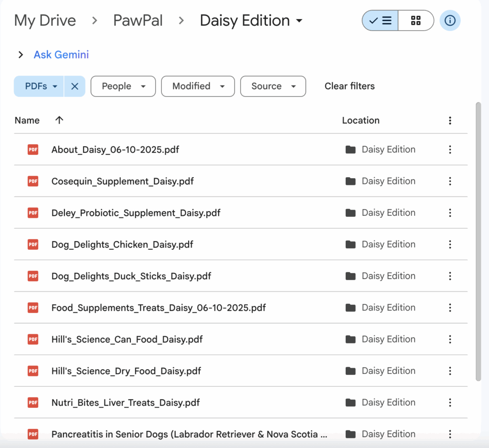Screen dimensions: 489x448
Task: Open the People filter dropdown
Action: pyautogui.click(x=123, y=86)
